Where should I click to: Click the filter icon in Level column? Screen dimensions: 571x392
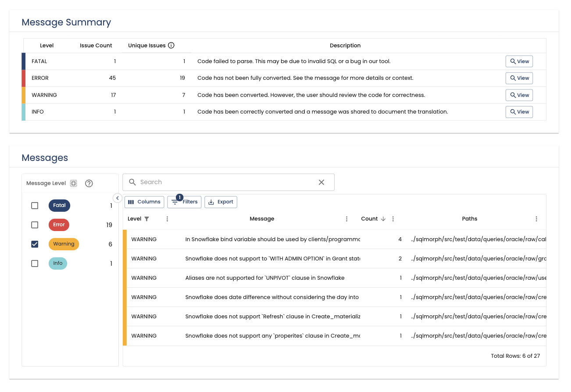tap(147, 219)
